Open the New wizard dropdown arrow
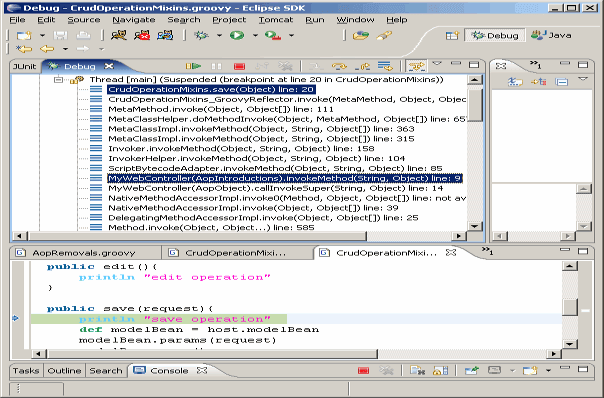604x398 pixels. click(42, 35)
